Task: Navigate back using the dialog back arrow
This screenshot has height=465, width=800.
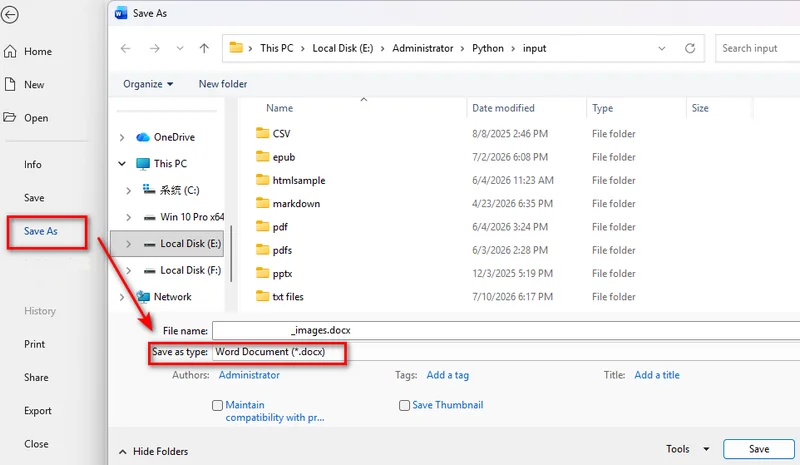Action: (126, 48)
